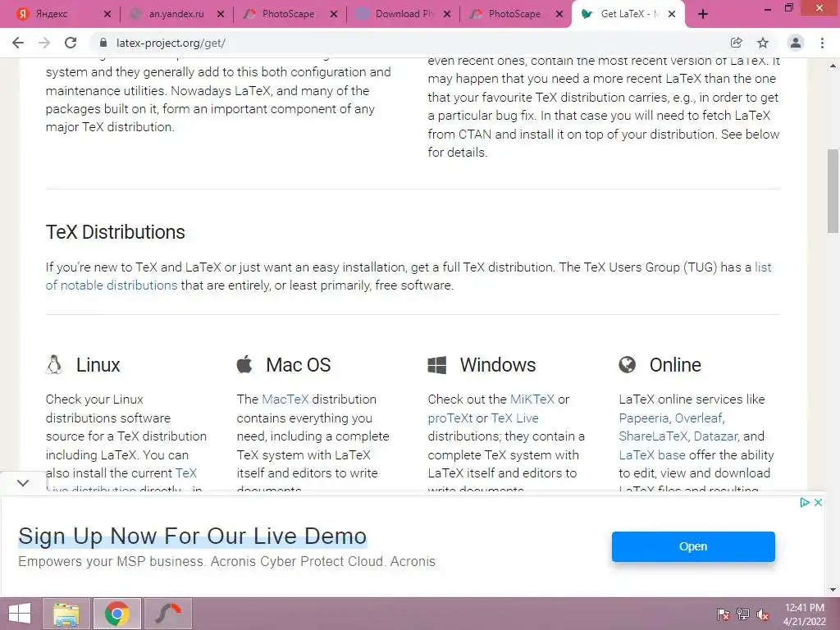Click the page vertical scrollbar thumb
The width and height of the screenshot is (840, 630).
pos(833,190)
